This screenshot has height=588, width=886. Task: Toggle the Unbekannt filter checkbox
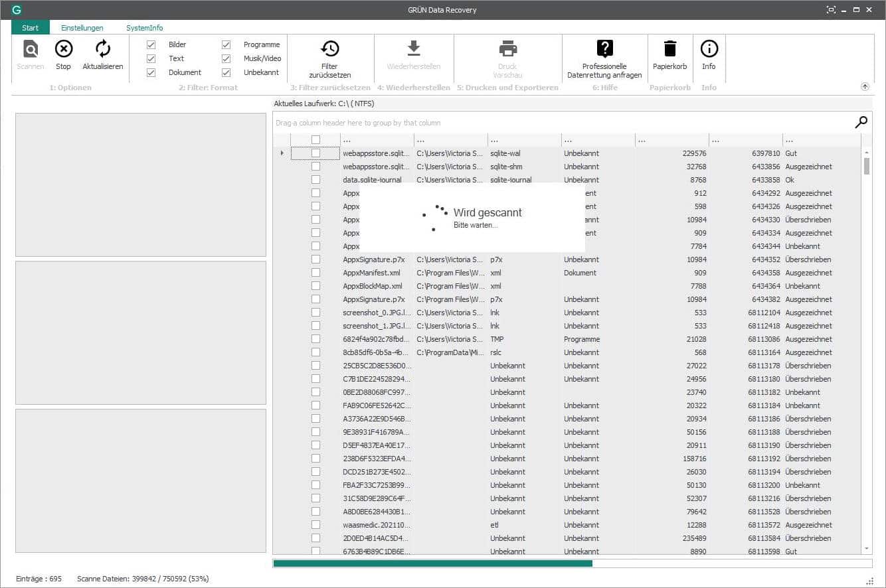click(226, 72)
